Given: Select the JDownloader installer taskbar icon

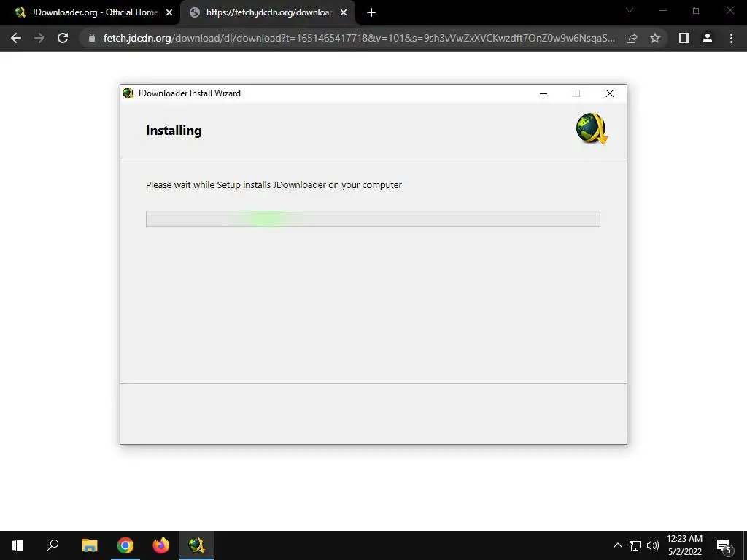Looking at the screenshot, I should coord(197,545).
